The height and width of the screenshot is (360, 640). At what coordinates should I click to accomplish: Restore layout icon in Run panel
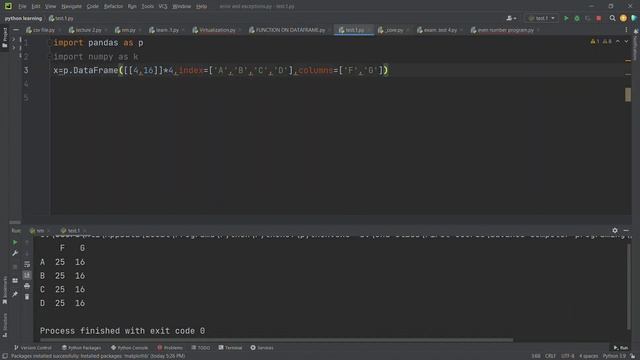15,280
